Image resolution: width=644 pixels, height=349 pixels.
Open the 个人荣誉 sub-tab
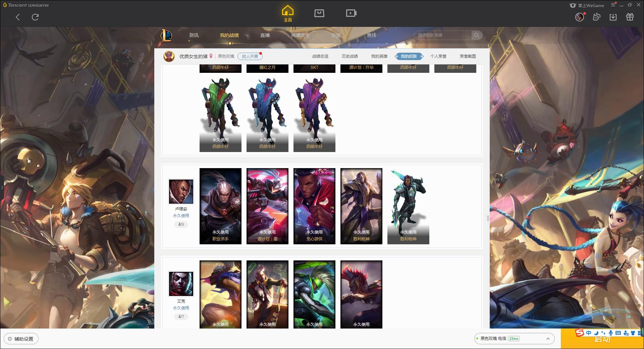(438, 56)
